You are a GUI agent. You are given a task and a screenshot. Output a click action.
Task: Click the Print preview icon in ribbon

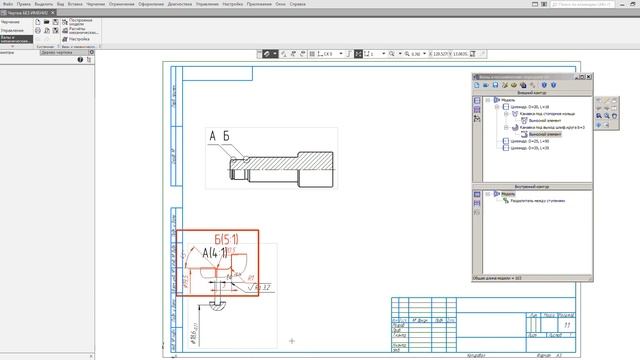(x=47, y=31)
